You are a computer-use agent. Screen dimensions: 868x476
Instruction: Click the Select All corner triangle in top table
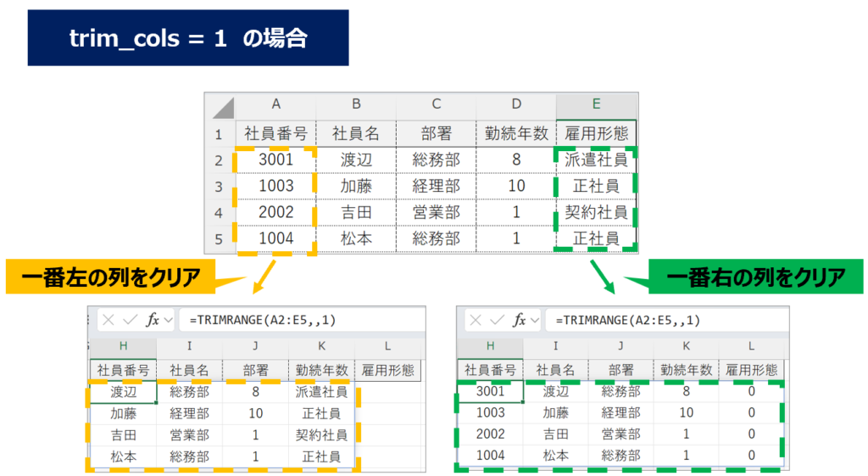point(222,107)
